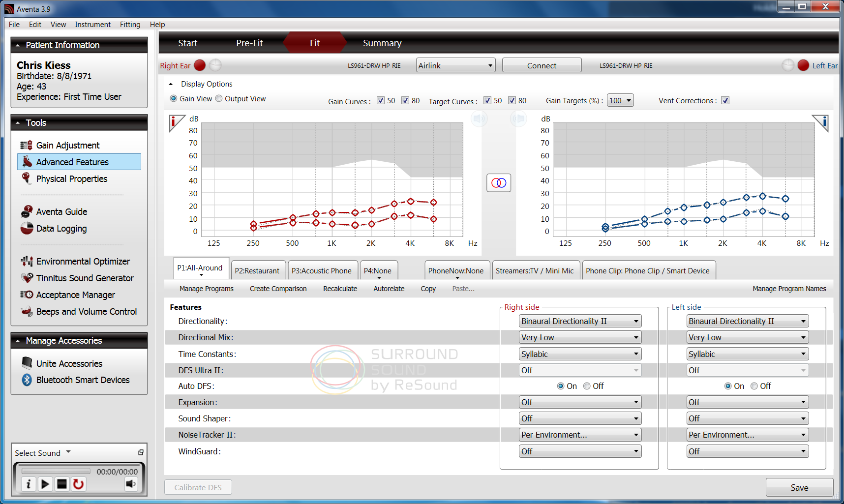Click Recalculate
844x504 pixels.
pyautogui.click(x=340, y=289)
